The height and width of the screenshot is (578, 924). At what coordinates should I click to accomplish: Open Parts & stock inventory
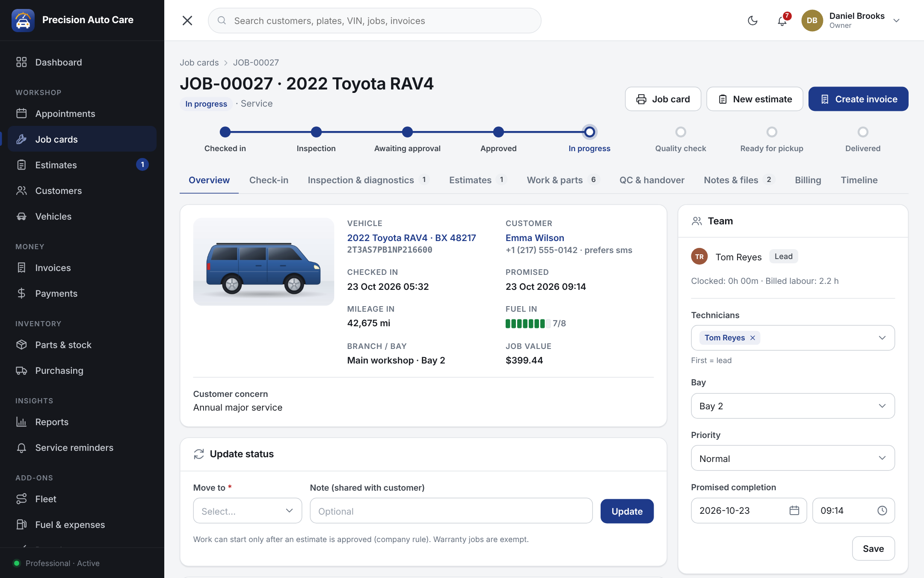coord(82,345)
